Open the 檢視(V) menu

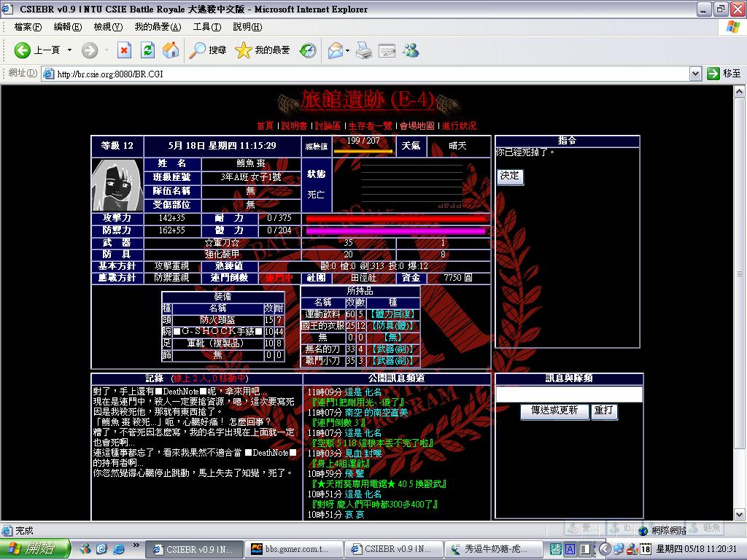coord(108,27)
